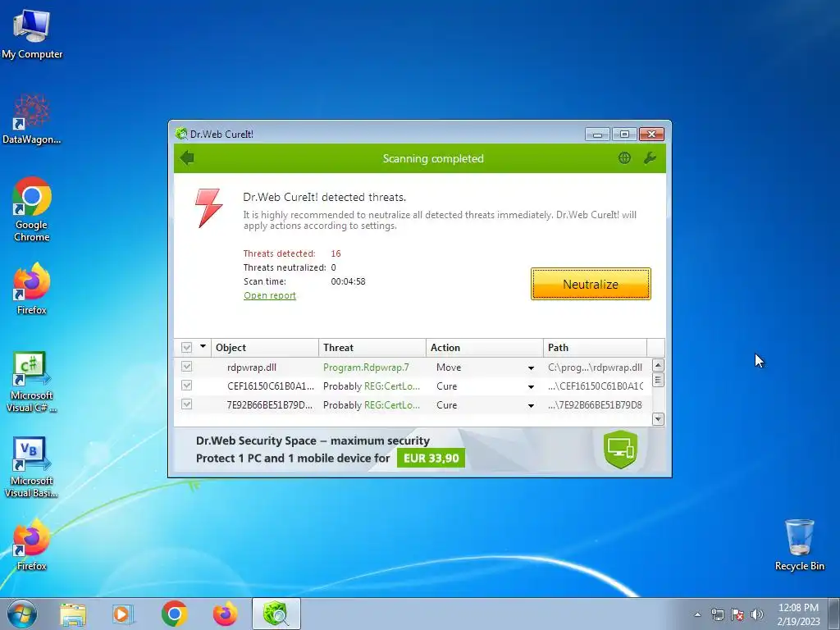Screen dimensions: 840x630
Task: Select the Recycle Bin icon
Action: 799,545
